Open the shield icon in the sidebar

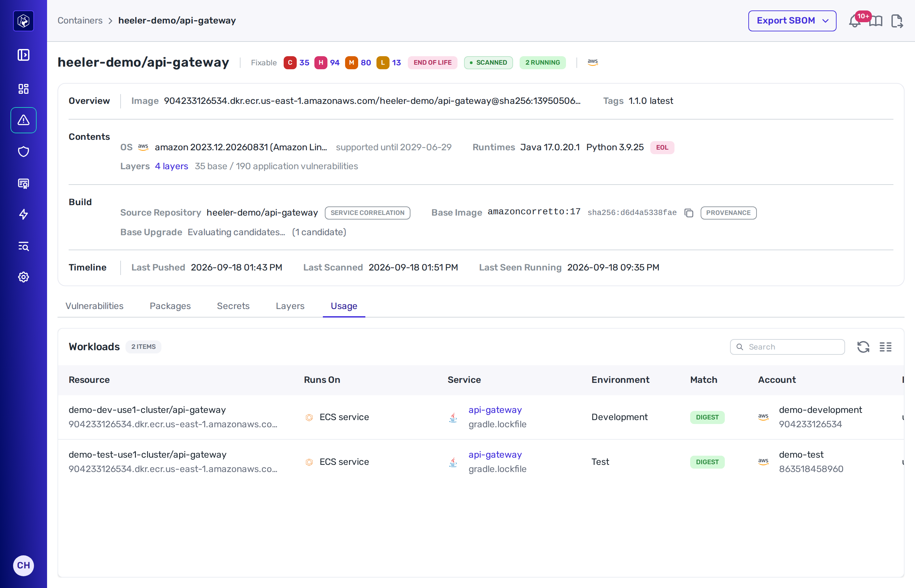[x=23, y=152]
